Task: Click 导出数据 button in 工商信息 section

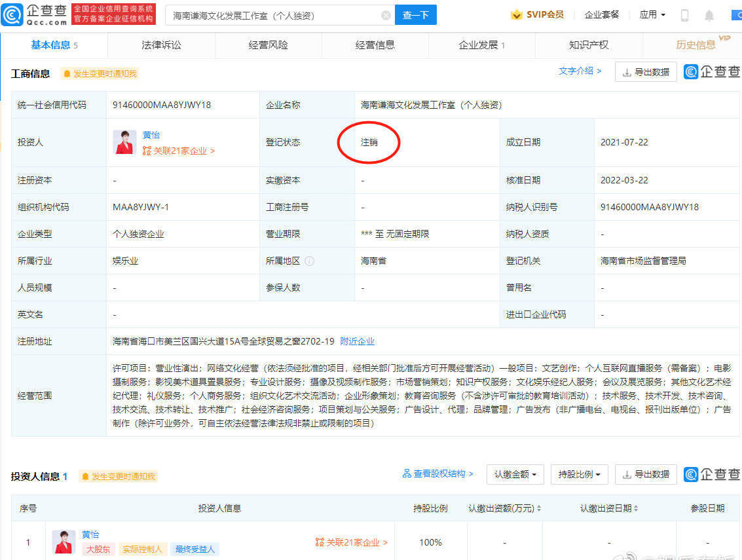Action: tap(646, 72)
